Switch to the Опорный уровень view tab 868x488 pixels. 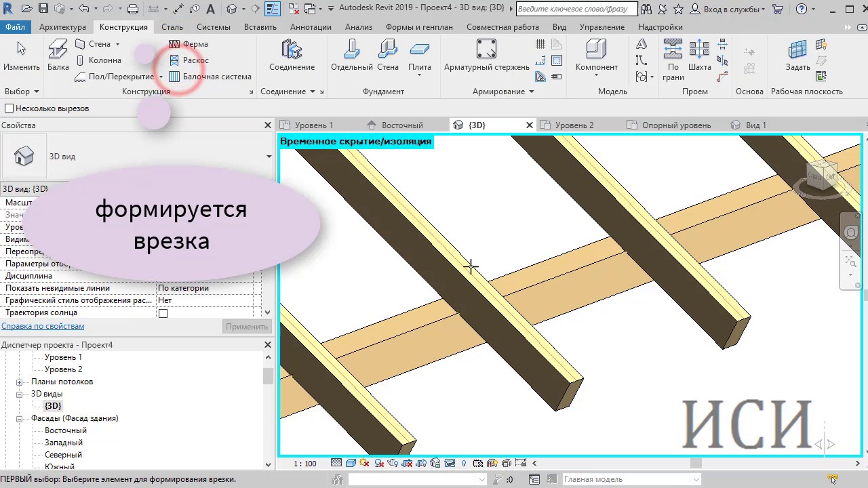pos(676,125)
